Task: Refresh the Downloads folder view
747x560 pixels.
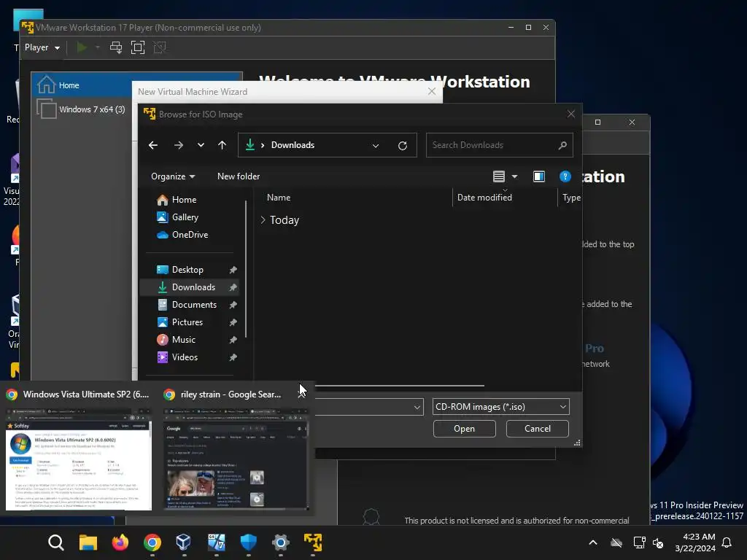Action: coord(403,146)
